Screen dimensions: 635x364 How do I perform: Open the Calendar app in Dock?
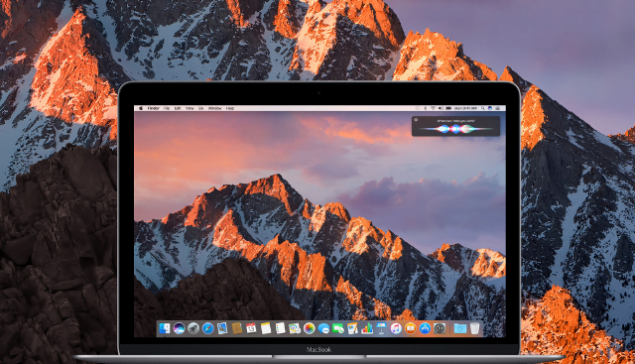[251, 328]
